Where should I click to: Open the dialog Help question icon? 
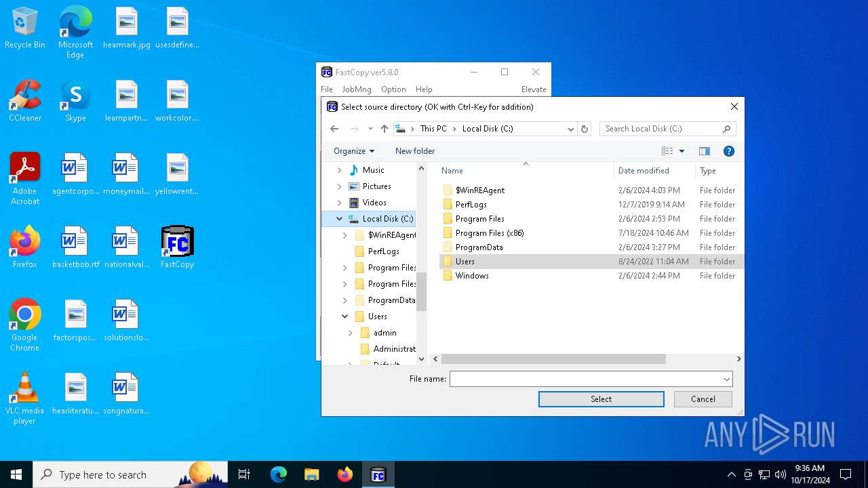(x=729, y=151)
